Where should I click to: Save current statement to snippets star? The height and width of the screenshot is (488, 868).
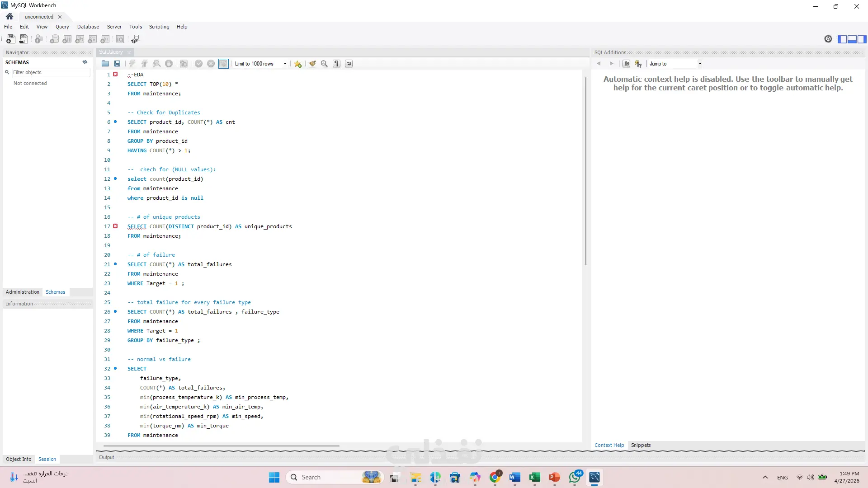[x=297, y=64]
